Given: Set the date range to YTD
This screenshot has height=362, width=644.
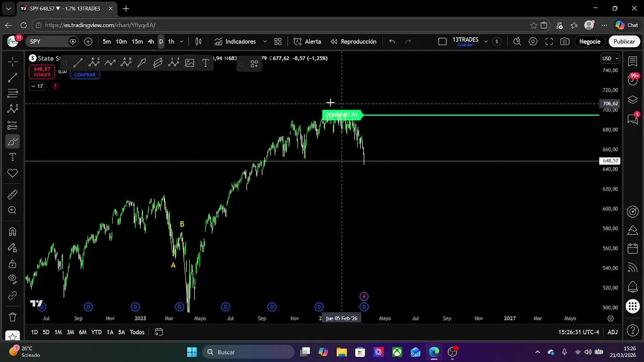Looking at the screenshot, I should coord(96,332).
